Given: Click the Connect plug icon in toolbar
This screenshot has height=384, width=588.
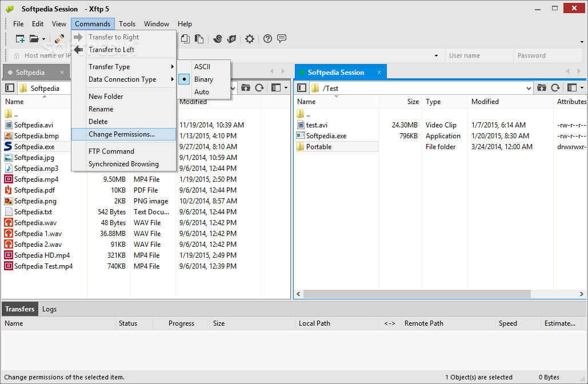Looking at the screenshot, I should pos(59,39).
